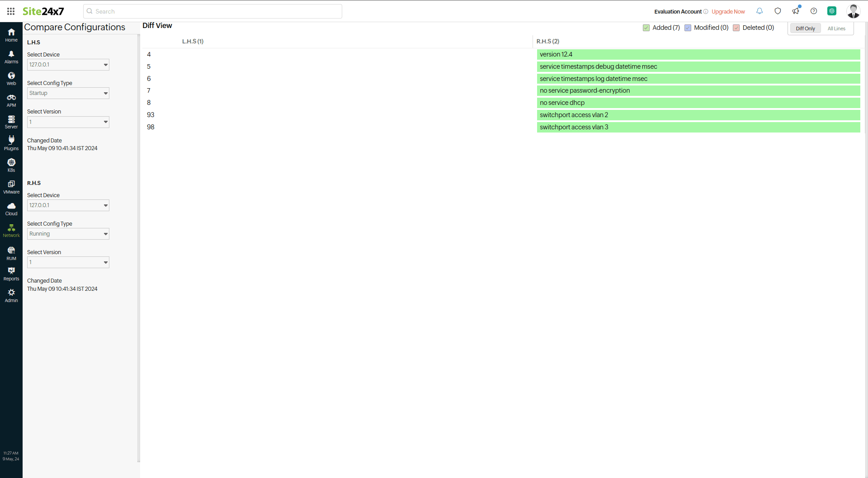Select the Diff Only view tab
This screenshot has width=868, height=478.
click(805, 28)
